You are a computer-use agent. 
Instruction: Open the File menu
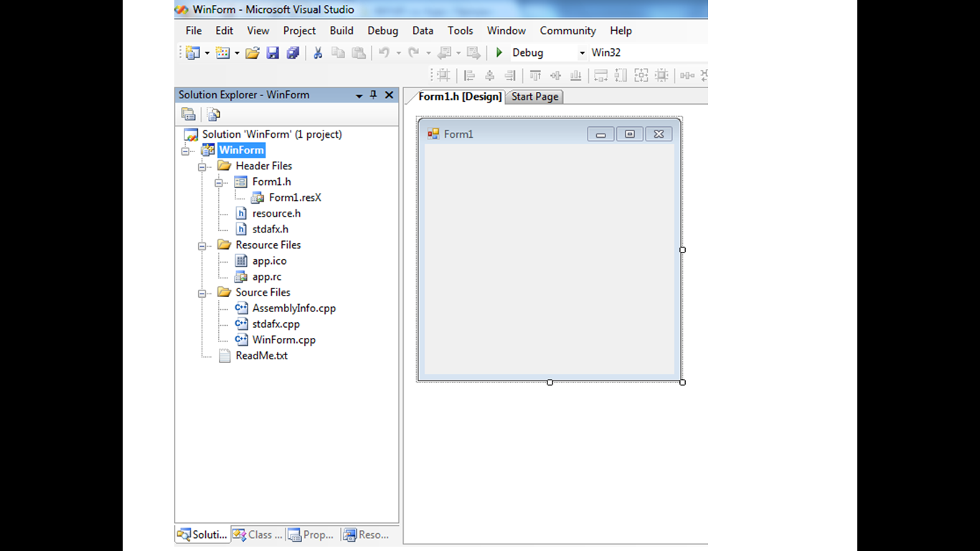click(194, 31)
